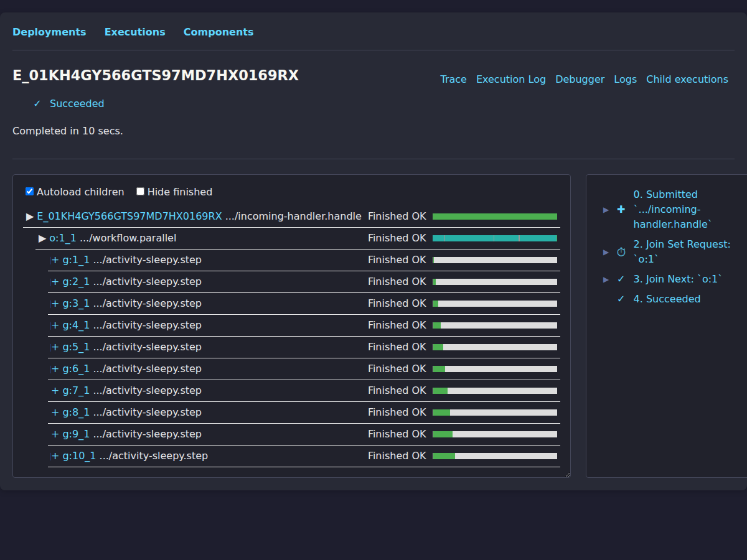Image resolution: width=747 pixels, height=560 pixels.
Task: Click the 'Succeeded' status label under title
Action: pos(77,104)
